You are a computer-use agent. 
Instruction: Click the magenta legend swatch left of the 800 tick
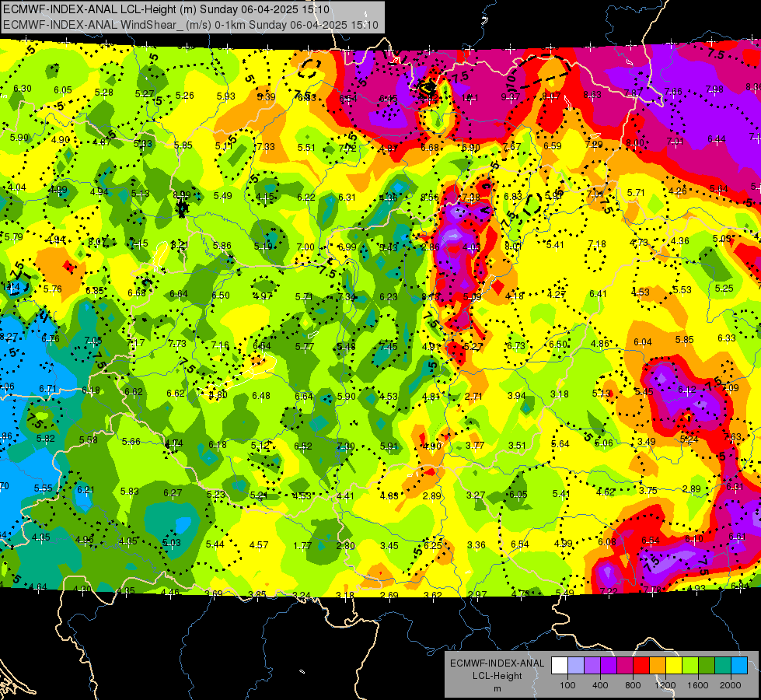coord(625,666)
